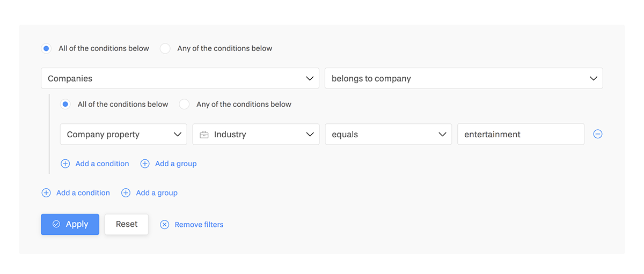Open the "equals" operator dropdown
The image size is (644, 274).
point(389,135)
